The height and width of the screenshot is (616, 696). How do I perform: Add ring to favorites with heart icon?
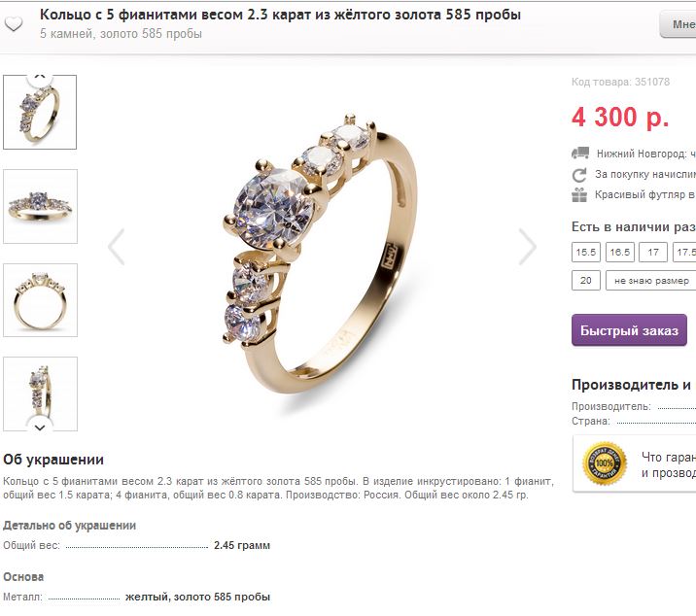point(14,23)
